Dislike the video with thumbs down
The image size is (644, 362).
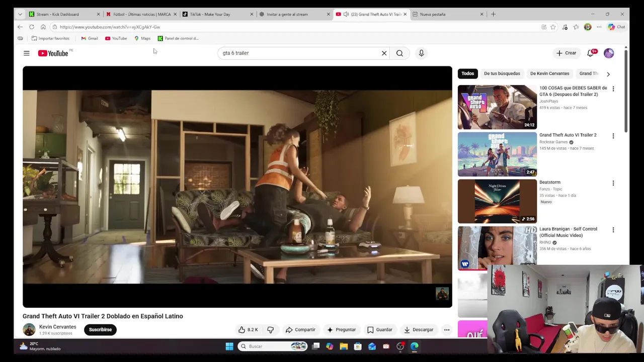pyautogui.click(x=270, y=330)
